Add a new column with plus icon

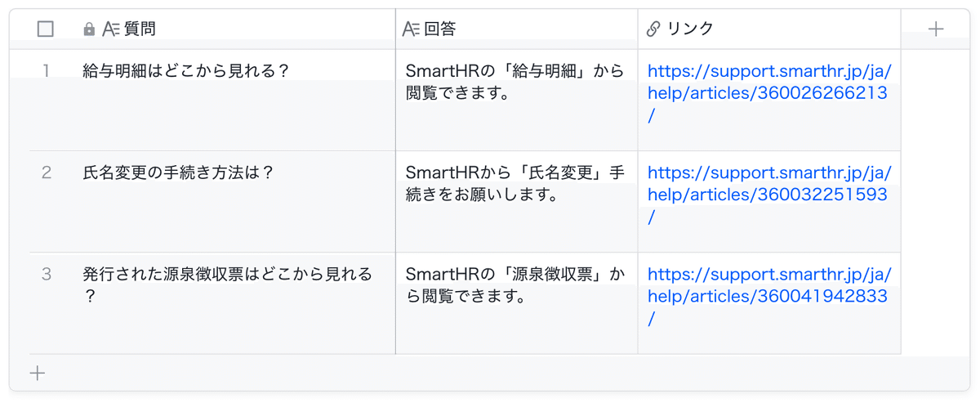click(x=936, y=29)
